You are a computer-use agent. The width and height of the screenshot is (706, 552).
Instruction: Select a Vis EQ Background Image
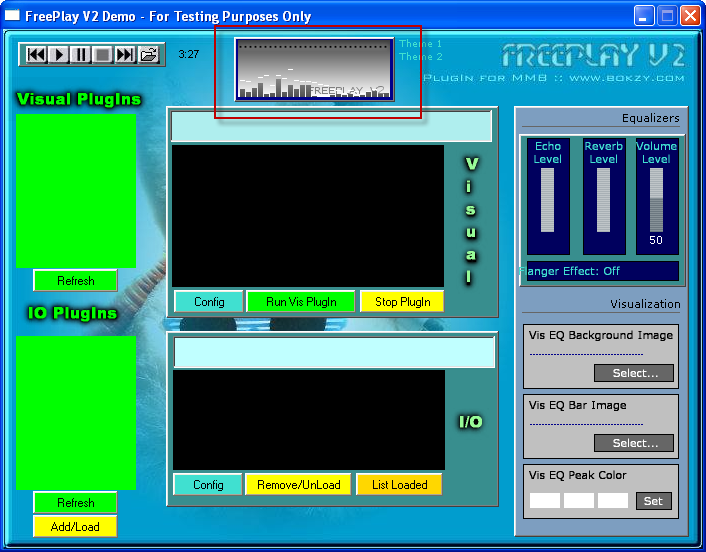[x=634, y=373]
